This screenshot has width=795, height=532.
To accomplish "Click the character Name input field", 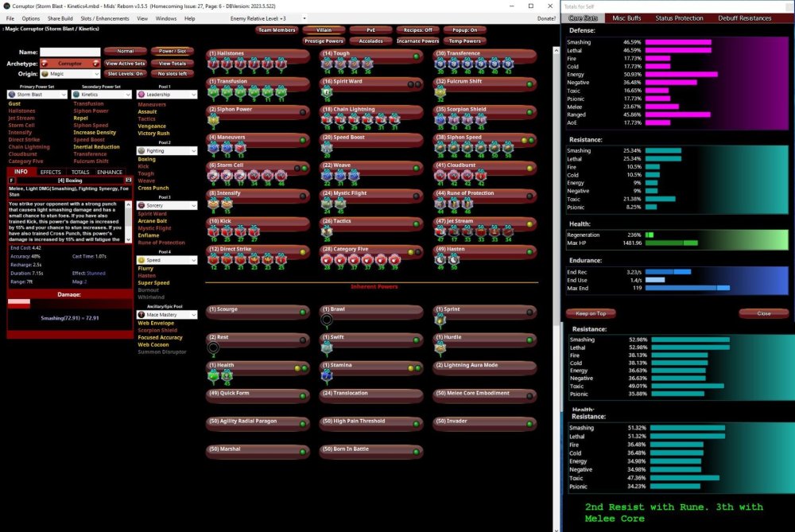I will coord(69,52).
